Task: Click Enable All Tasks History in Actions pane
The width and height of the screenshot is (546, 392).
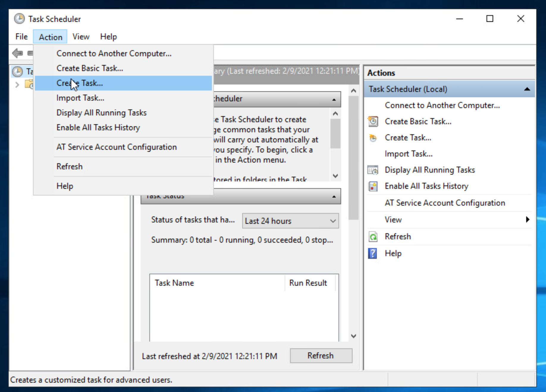Action: (x=426, y=186)
